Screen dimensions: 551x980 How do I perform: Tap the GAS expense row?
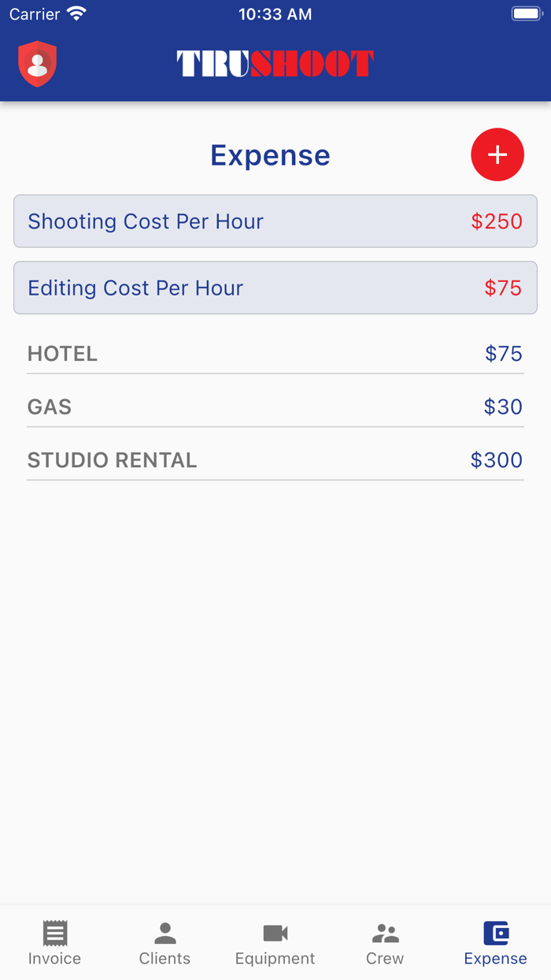coord(275,406)
